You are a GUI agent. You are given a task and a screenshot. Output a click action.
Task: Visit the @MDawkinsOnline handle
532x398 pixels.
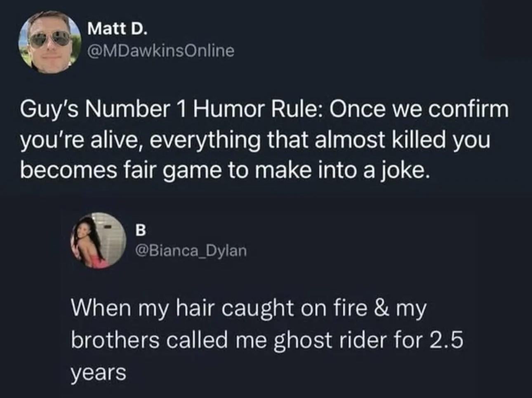[x=161, y=50]
